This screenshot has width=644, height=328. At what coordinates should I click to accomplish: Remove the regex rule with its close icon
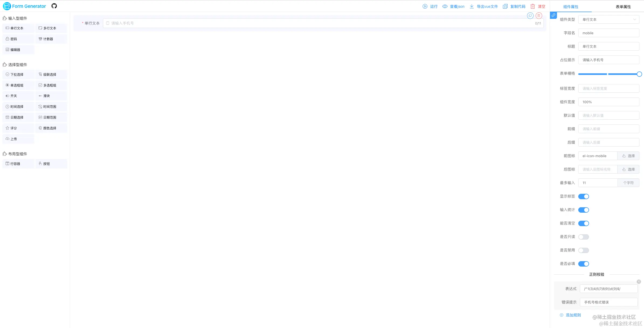click(x=639, y=282)
